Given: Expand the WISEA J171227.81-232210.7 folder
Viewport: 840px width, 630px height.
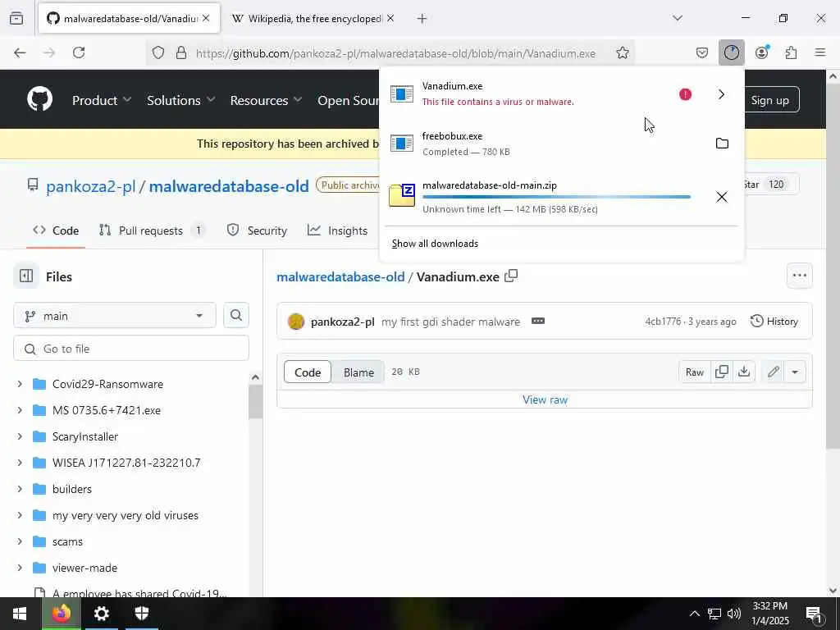Looking at the screenshot, I should [x=20, y=463].
